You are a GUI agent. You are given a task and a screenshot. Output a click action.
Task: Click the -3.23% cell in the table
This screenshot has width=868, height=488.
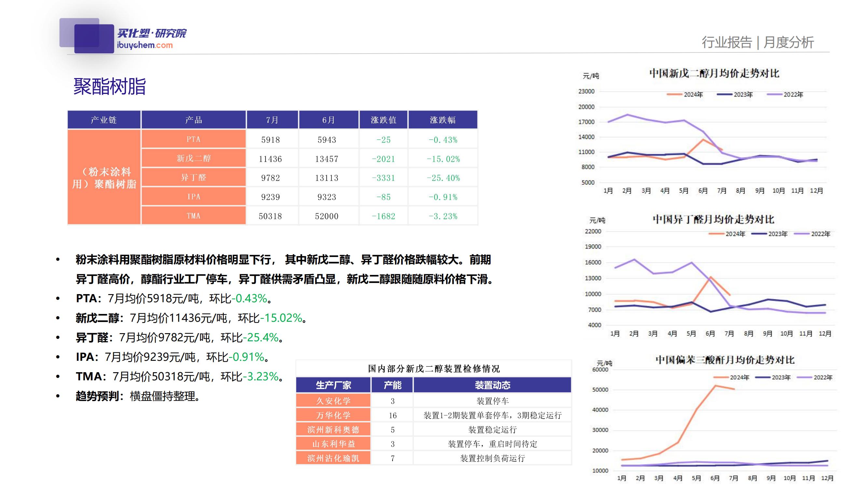pos(443,216)
